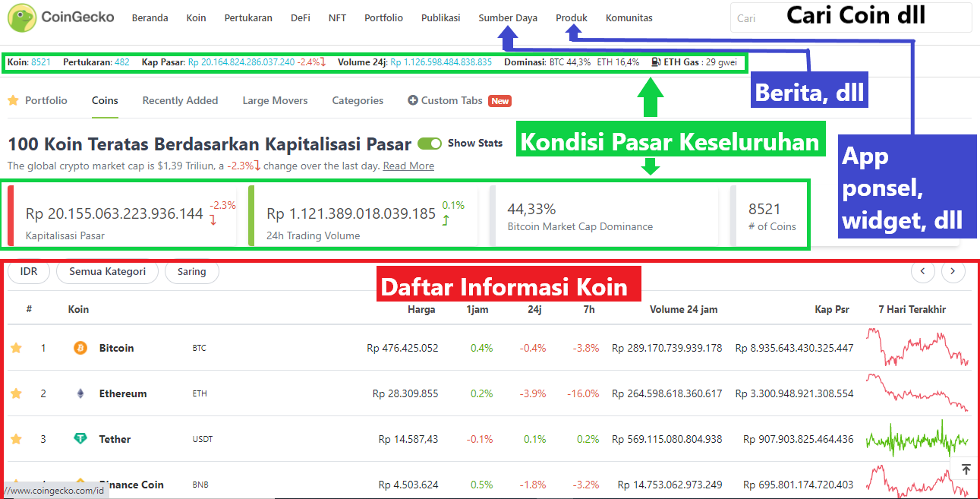
Task: Click Ethereum's 7-day sparkline chart
Action: point(917,393)
